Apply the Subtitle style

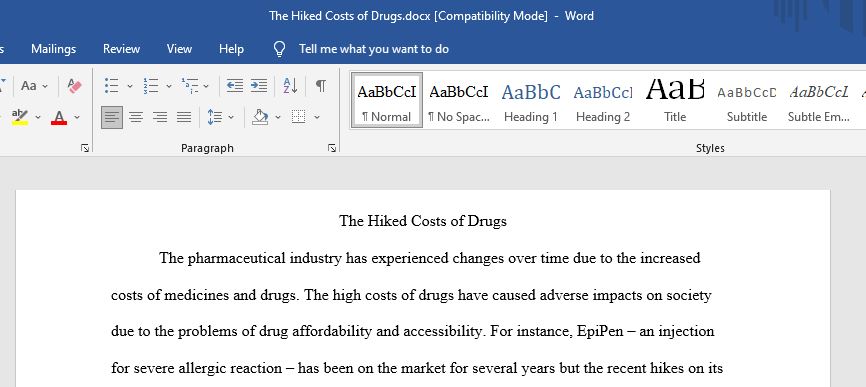pyautogui.click(x=747, y=100)
